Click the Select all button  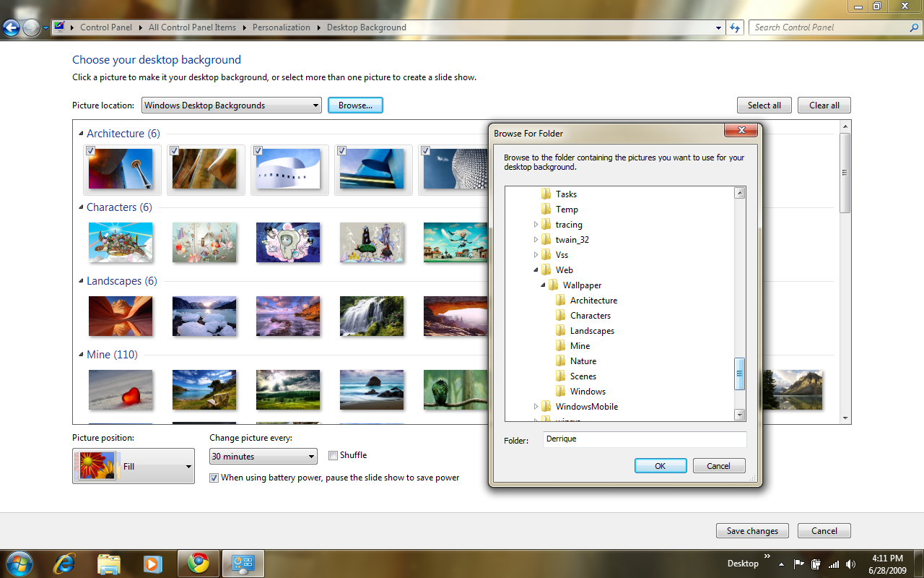(x=764, y=105)
